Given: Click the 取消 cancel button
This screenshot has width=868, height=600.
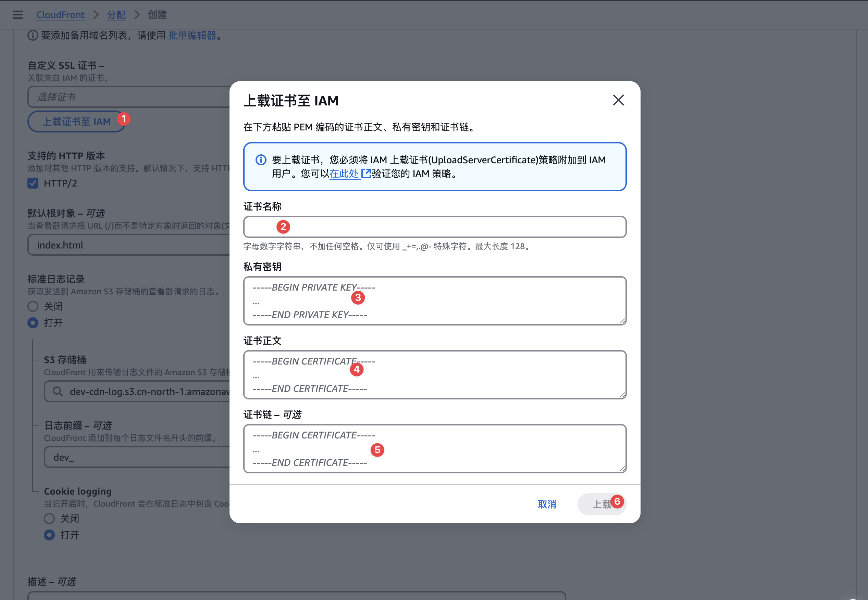Looking at the screenshot, I should coord(546,504).
